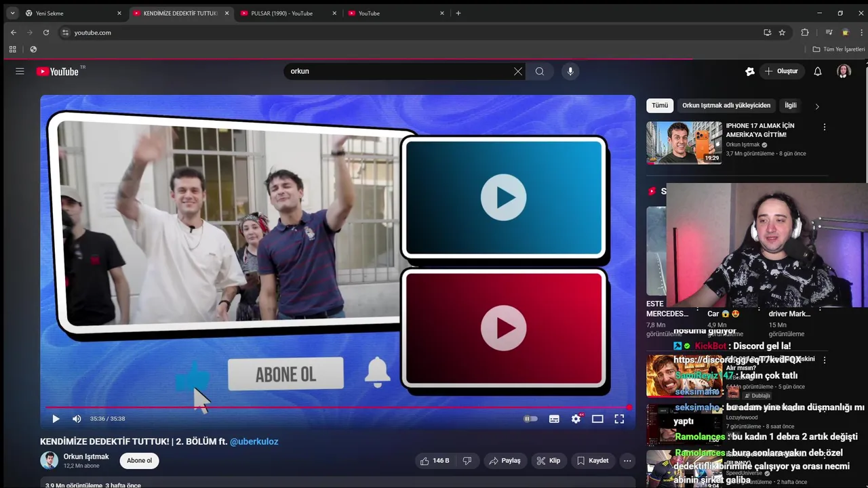Screen dimensions: 868x488
Task: Switch to PULSAR (1990) - YouTube tab
Action: (288, 13)
